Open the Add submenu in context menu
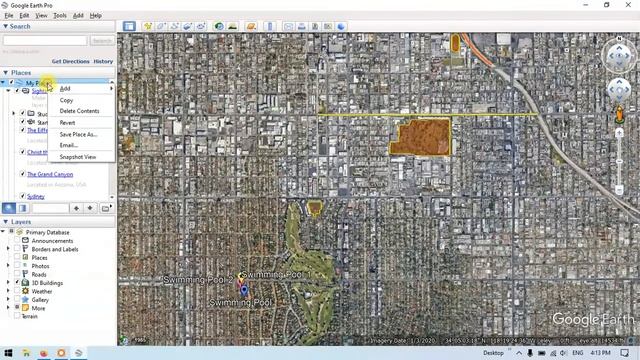This screenshot has height=360, width=640. 81,89
